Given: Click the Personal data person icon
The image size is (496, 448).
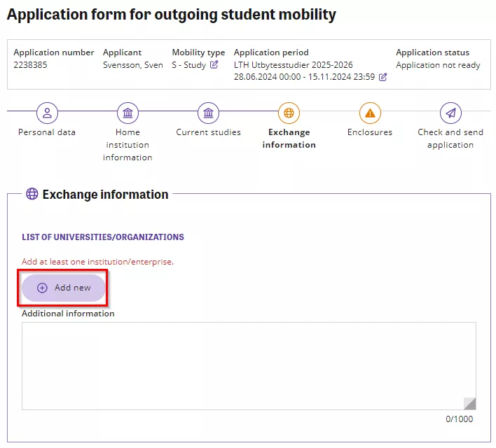Looking at the screenshot, I should [47, 113].
